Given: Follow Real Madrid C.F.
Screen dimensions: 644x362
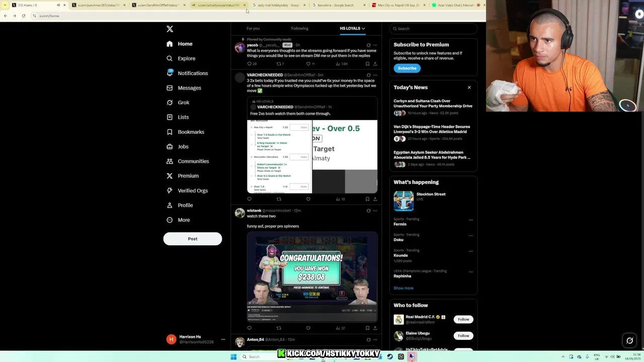Looking at the screenshot, I should tap(463, 319).
